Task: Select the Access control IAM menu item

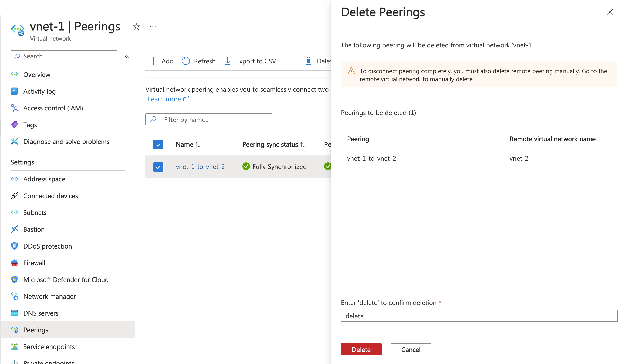Action: [53, 108]
